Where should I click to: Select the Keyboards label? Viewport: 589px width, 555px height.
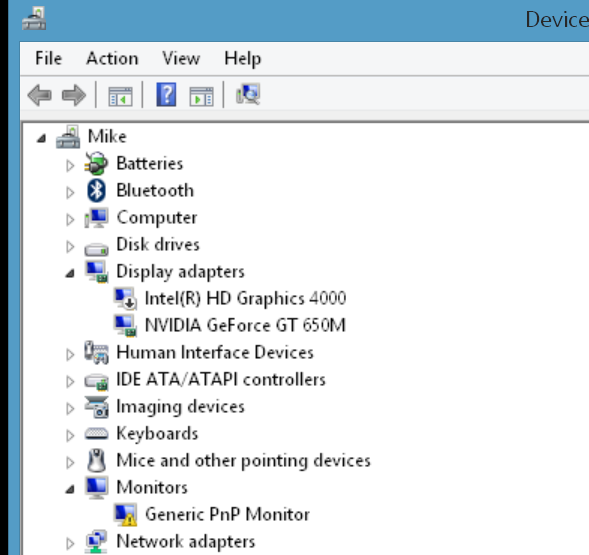click(157, 434)
